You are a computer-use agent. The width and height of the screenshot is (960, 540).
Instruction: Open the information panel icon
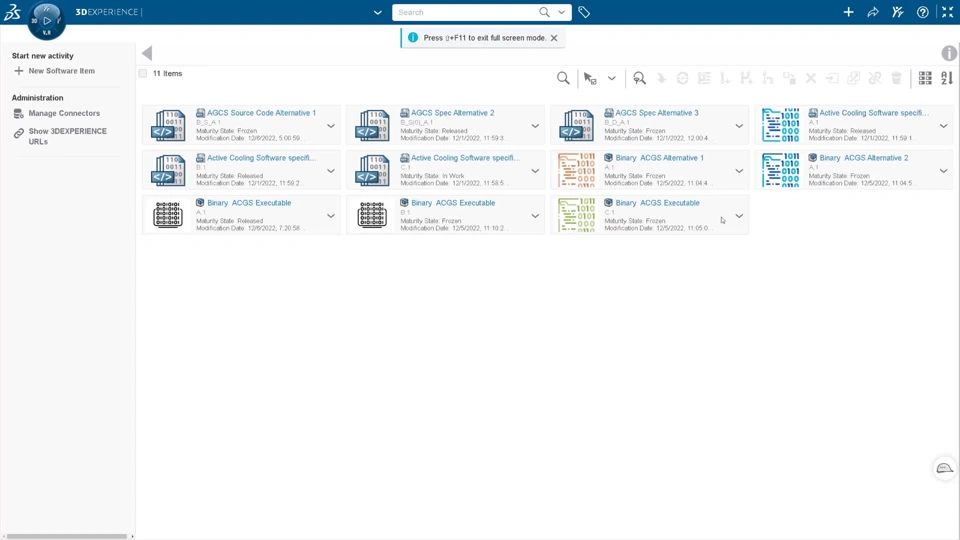(x=949, y=53)
